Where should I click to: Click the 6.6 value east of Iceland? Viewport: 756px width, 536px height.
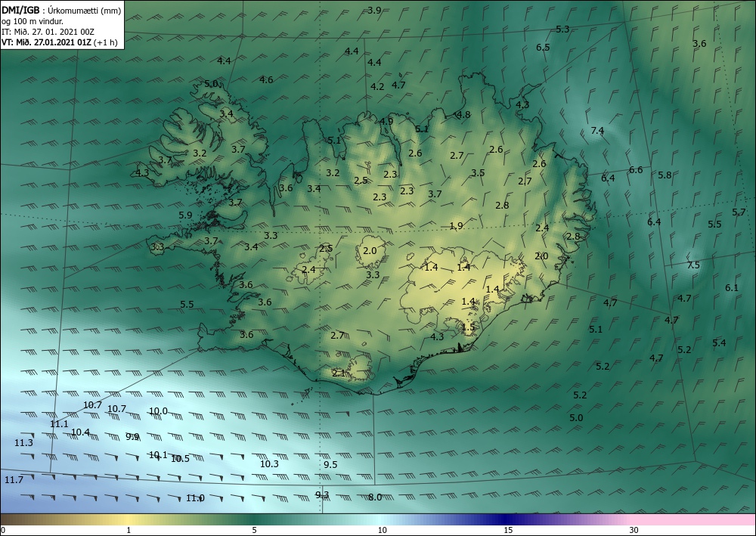[636, 169]
